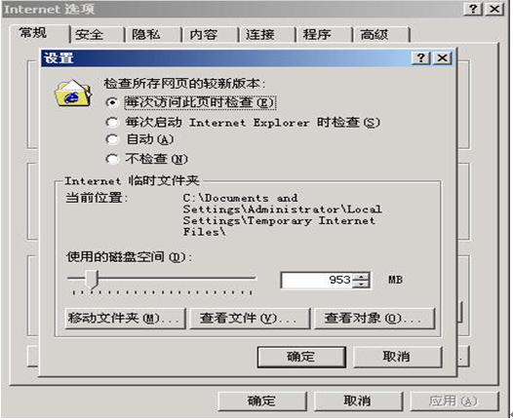Viewport: 513px width, 420px height.
Task: Click the 查看文件 button
Action: pyautogui.click(x=250, y=318)
